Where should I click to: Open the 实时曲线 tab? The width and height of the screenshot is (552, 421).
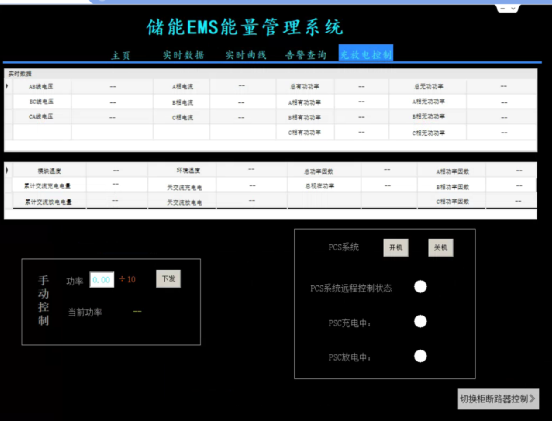tap(246, 55)
